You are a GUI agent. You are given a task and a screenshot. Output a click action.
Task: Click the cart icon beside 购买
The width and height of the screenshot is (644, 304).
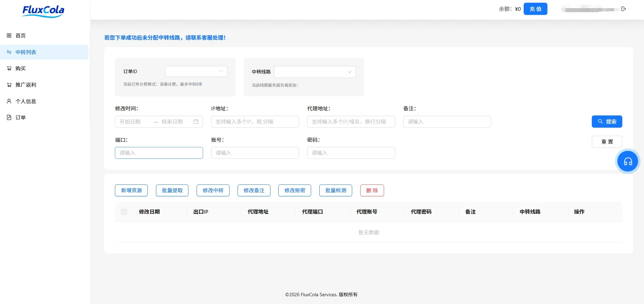click(9, 68)
